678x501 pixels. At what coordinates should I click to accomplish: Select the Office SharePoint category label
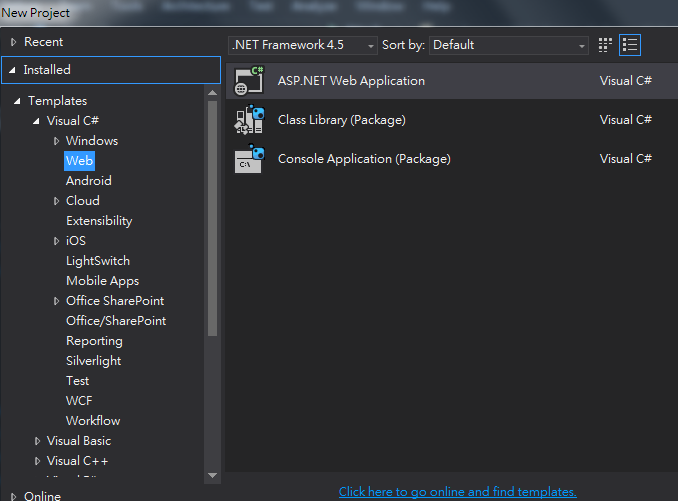click(x=115, y=301)
